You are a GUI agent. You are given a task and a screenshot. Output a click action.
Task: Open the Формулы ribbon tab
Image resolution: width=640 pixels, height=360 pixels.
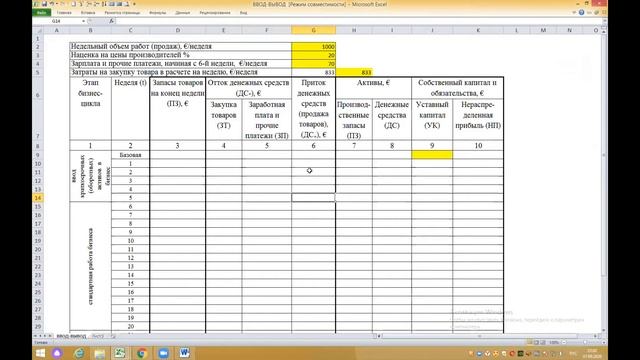point(157,13)
